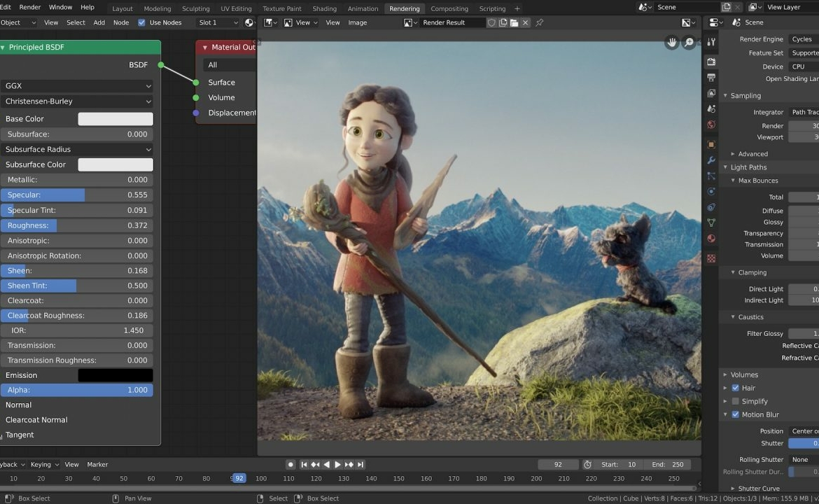Expand the Advanced sampling section
819x504 pixels.
[752, 154]
